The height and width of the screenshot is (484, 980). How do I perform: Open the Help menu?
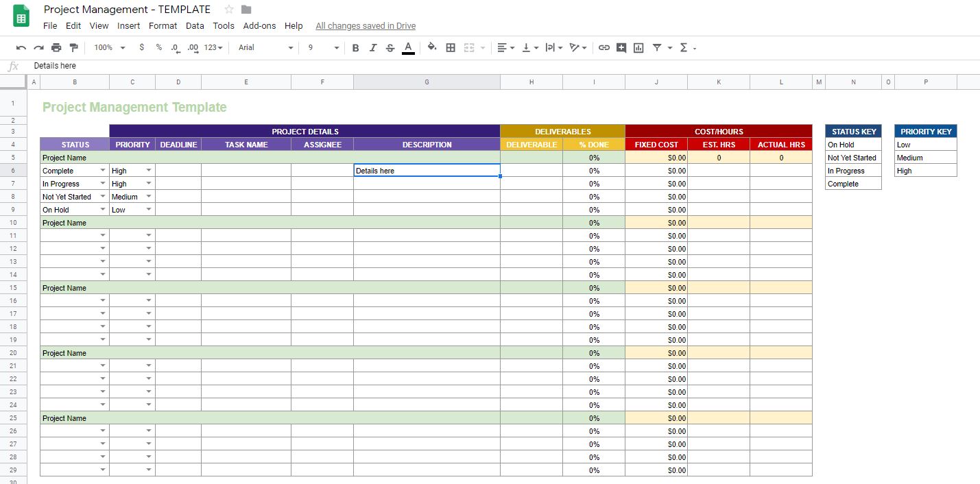tap(294, 26)
